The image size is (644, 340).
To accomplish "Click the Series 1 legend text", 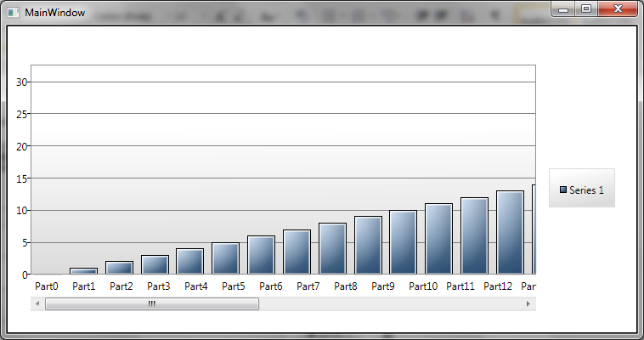I will coord(586,190).
